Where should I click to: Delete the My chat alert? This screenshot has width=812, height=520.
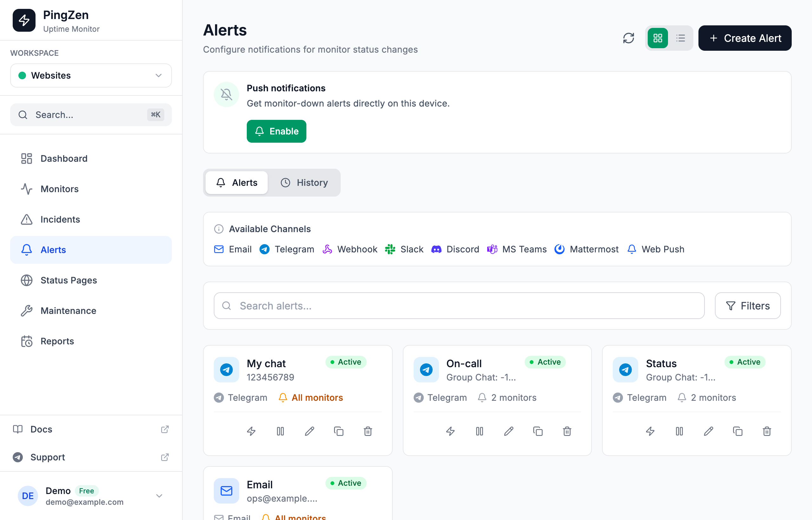(368, 431)
